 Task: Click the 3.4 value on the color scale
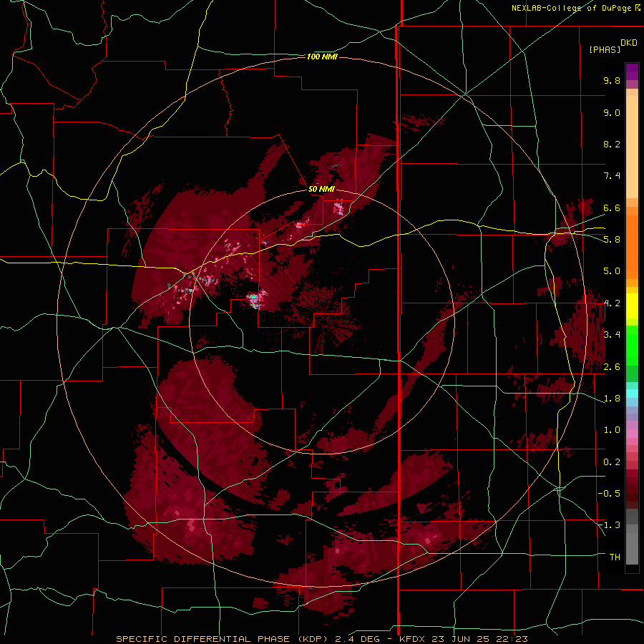(612, 335)
